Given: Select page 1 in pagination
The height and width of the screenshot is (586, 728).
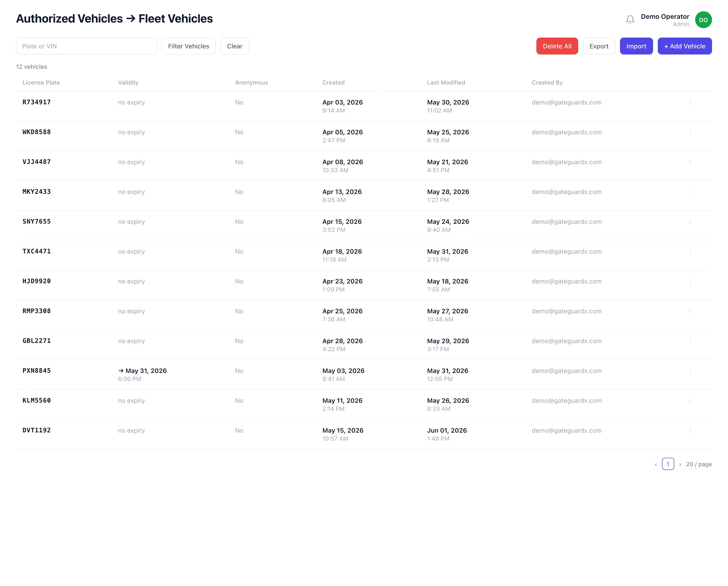Looking at the screenshot, I should tap(668, 464).
